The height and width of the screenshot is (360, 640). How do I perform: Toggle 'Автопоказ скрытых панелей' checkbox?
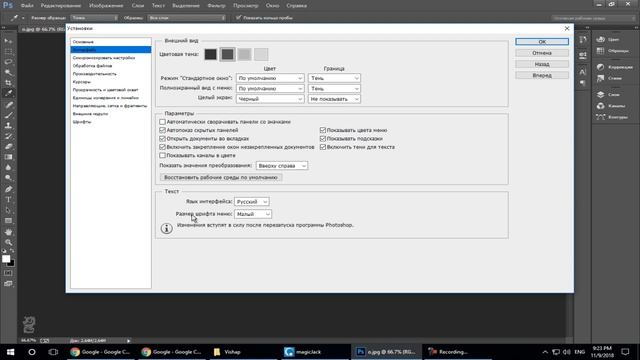162,130
